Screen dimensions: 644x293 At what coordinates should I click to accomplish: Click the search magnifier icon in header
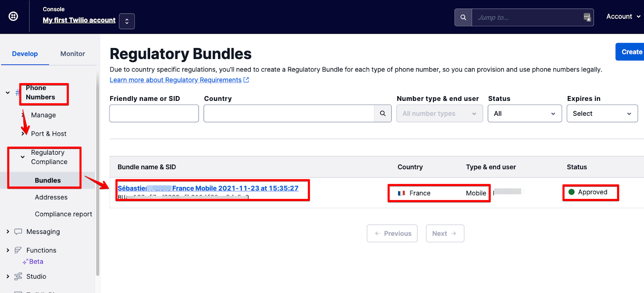tap(463, 17)
